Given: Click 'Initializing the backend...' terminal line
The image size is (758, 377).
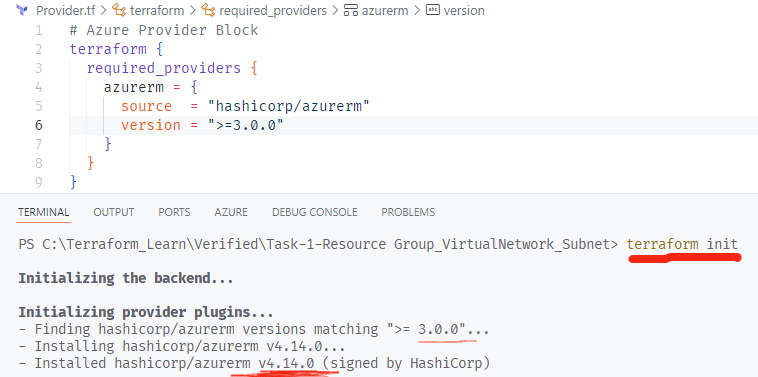Looking at the screenshot, I should [126, 278].
